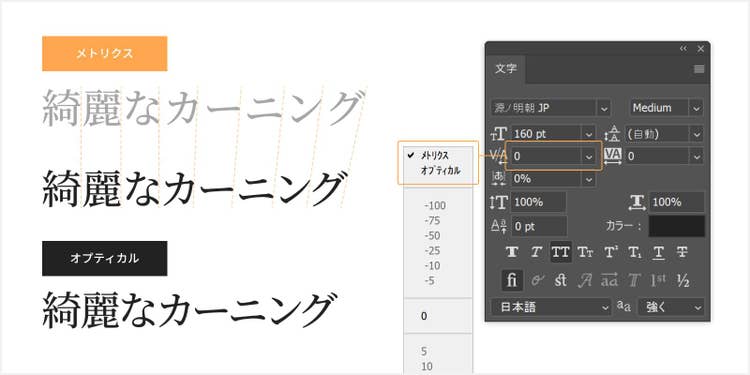The height and width of the screenshot is (375, 750).
Task: Toggle Underline text style
Action: click(x=659, y=252)
